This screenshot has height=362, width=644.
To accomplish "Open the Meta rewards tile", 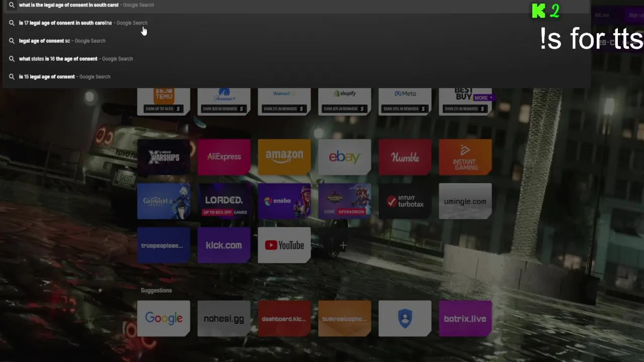I will tap(405, 101).
